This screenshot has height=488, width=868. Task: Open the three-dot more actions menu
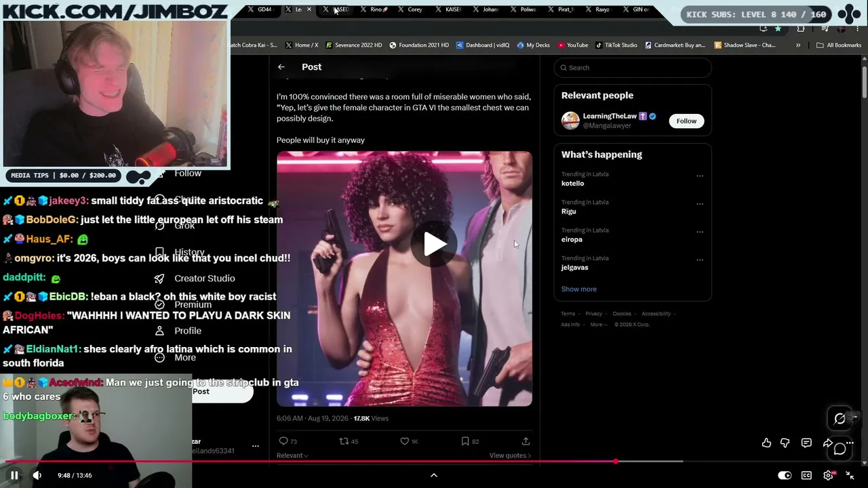850,443
